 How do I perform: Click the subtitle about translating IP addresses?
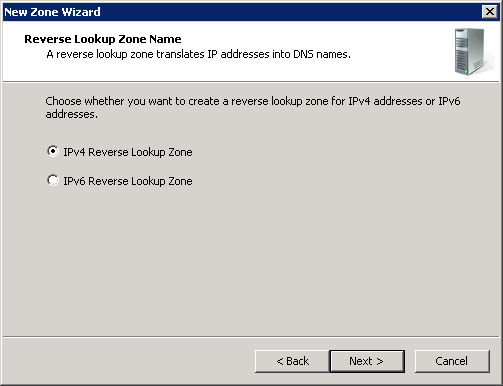[198, 54]
